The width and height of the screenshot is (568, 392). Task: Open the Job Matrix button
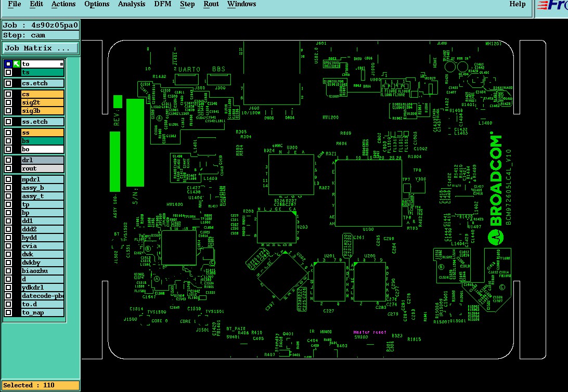[41, 48]
